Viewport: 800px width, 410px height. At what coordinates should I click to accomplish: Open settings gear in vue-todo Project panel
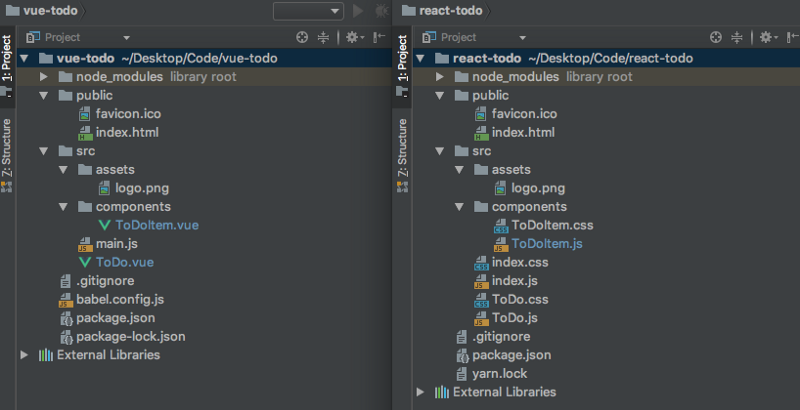[x=352, y=38]
